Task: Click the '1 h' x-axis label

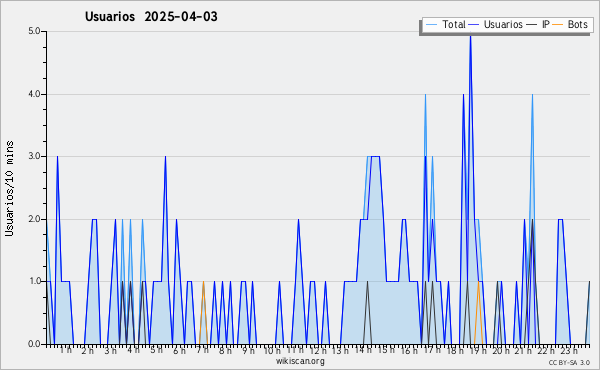Action: (x=65, y=350)
